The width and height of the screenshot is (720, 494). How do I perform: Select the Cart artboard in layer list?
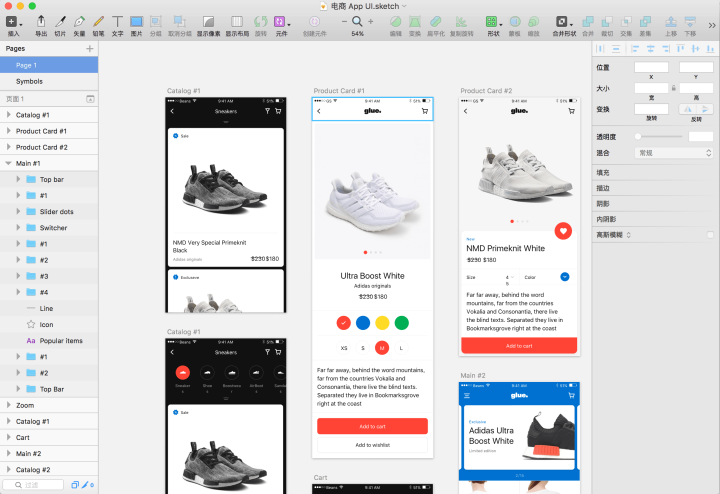click(x=49, y=438)
